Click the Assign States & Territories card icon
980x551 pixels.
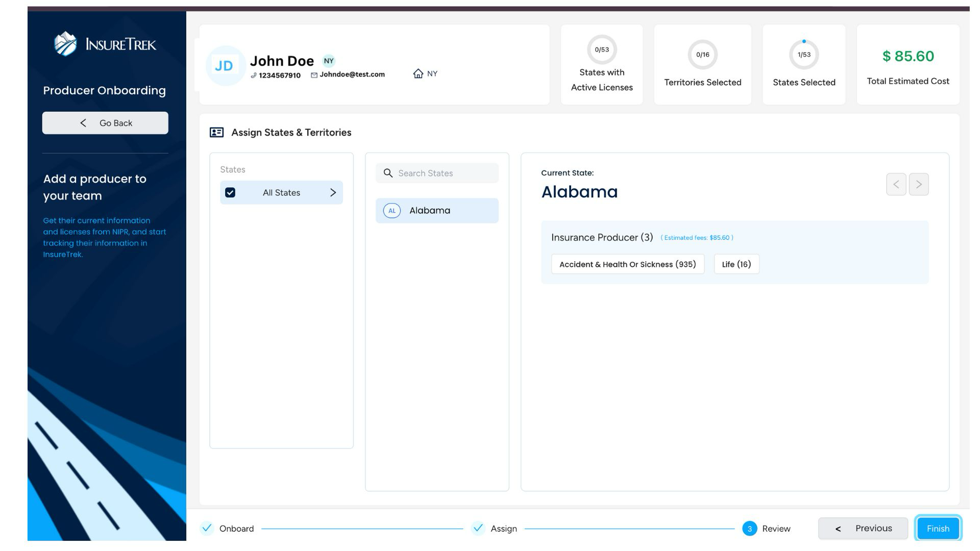216,133
